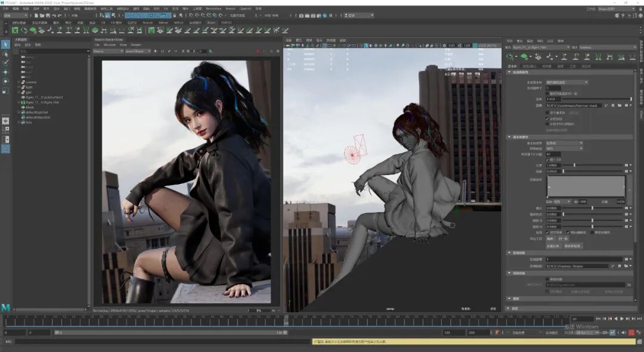The image size is (644, 352).
Task: Toggle first checked box in three-checkbox row
Action: tap(547, 232)
